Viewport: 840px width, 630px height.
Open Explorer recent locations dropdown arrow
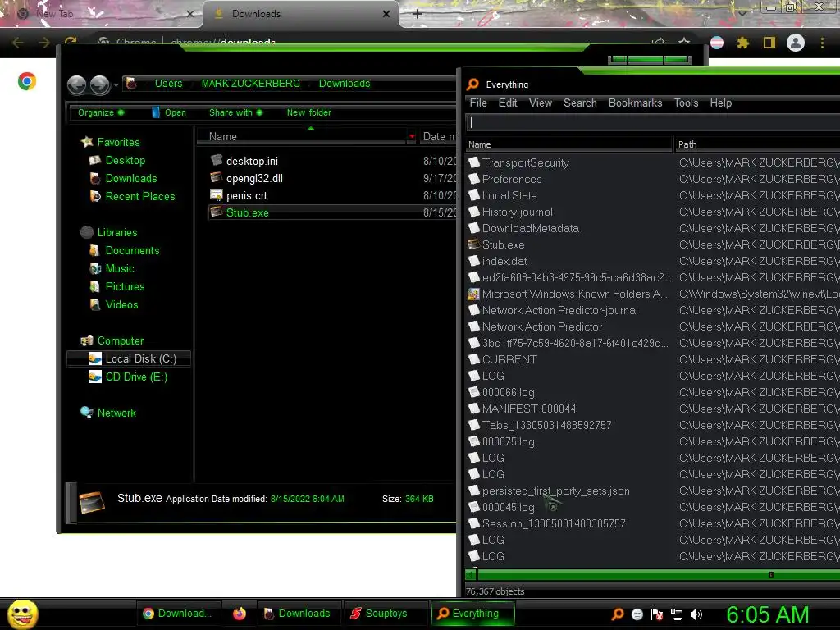[116, 84]
